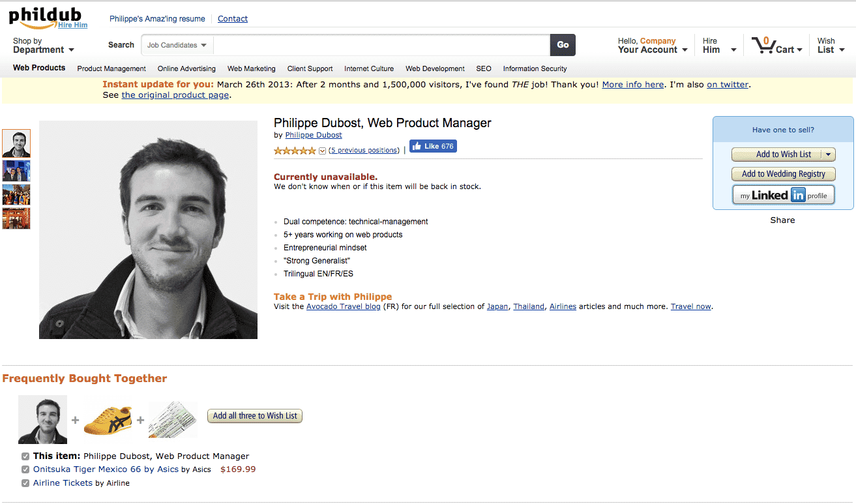This screenshot has height=504, width=856.
Task: Open the Cart dropdown arrow
Action: (799, 50)
